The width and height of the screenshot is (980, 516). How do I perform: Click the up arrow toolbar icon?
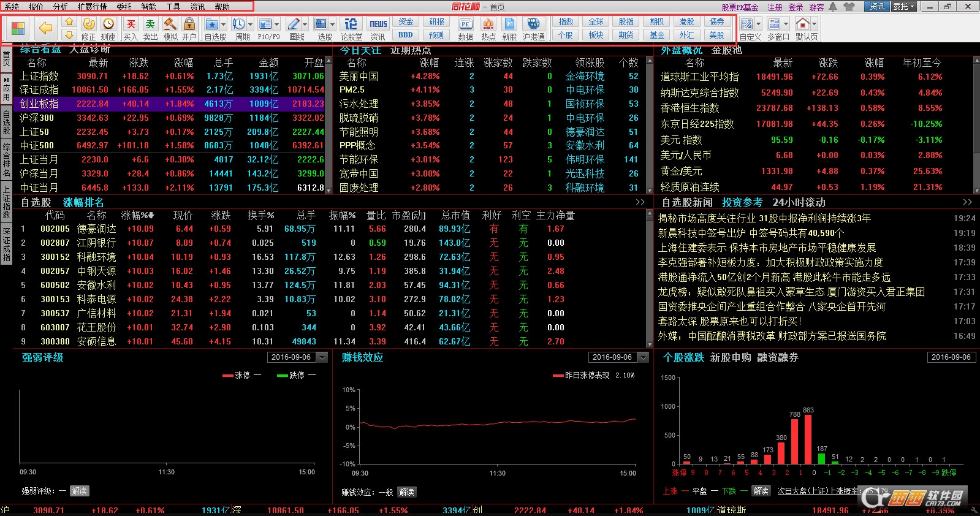click(x=69, y=22)
